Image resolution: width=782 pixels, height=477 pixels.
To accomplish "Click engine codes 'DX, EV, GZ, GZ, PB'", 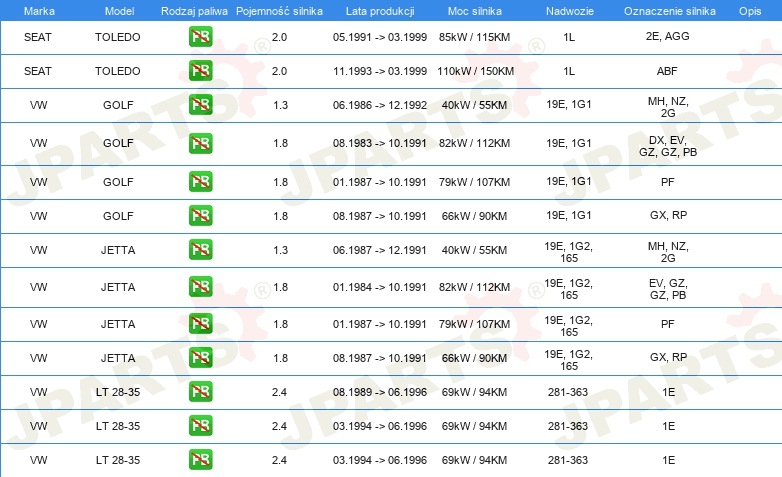I will 668,146.
